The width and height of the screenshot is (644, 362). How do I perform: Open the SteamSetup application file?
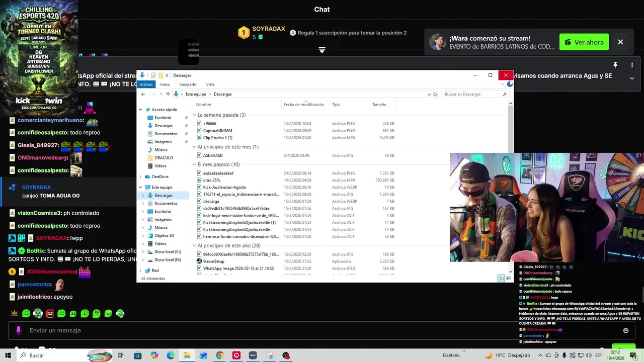click(x=213, y=261)
